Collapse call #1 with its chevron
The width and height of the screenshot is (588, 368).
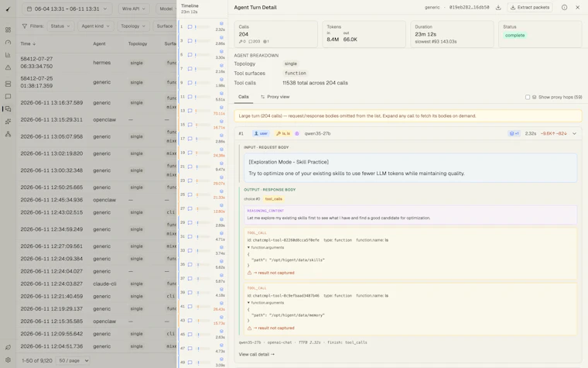[574, 133]
